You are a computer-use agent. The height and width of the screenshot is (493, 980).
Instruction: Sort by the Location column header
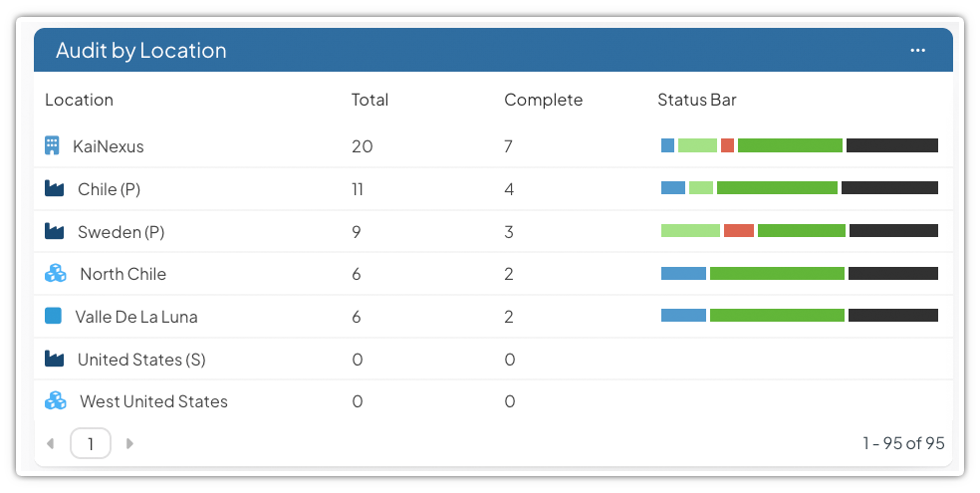coord(80,100)
